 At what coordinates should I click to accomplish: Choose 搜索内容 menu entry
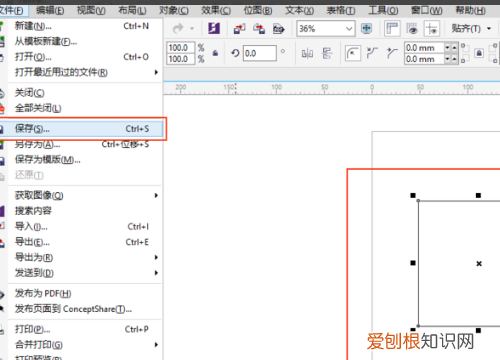click(81, 211)
